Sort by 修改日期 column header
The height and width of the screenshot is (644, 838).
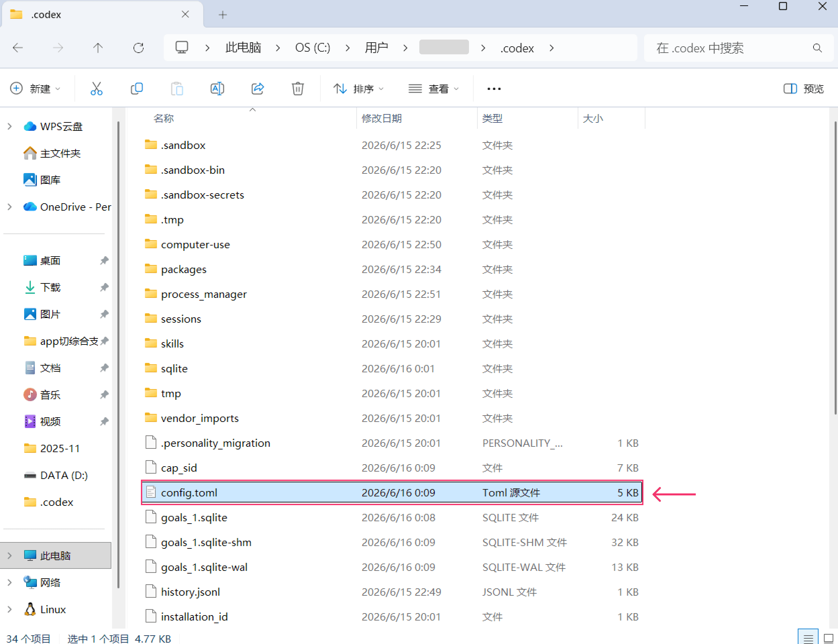(381, 118)
